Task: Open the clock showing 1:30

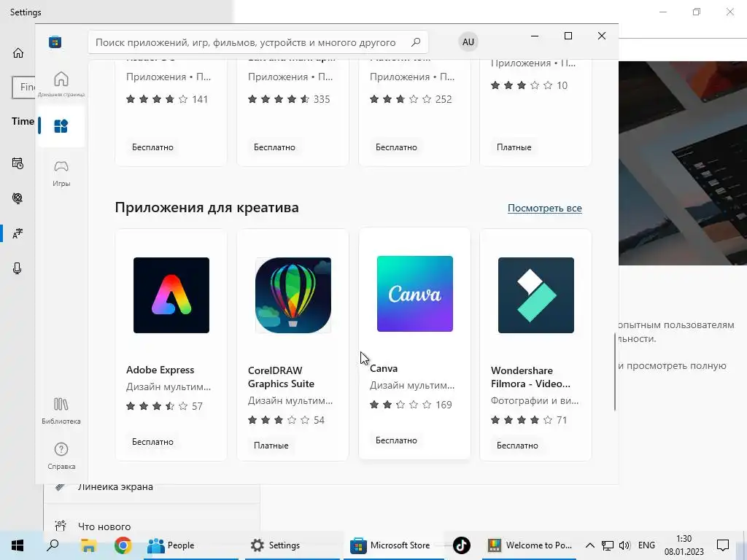Action: pos(684,545)
